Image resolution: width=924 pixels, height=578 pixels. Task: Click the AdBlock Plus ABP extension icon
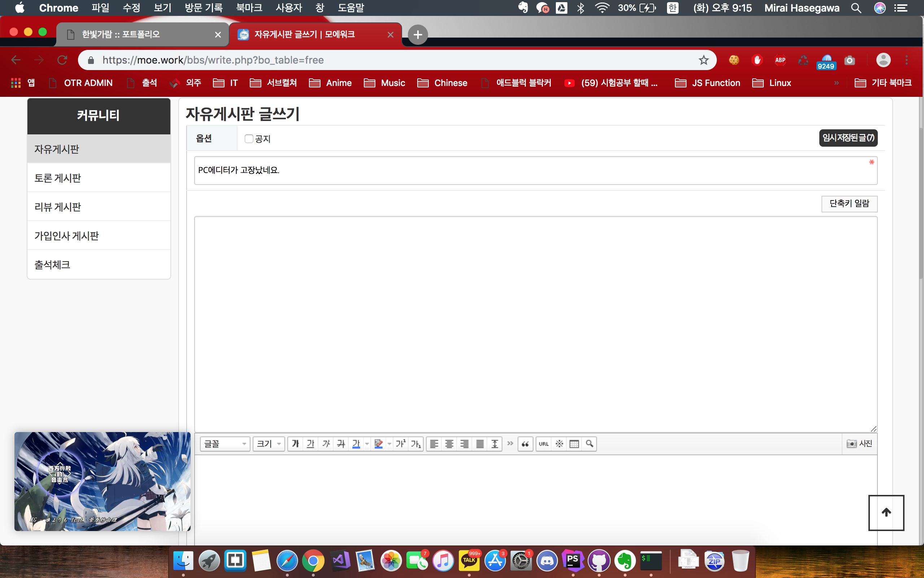(x=780, y=60)
